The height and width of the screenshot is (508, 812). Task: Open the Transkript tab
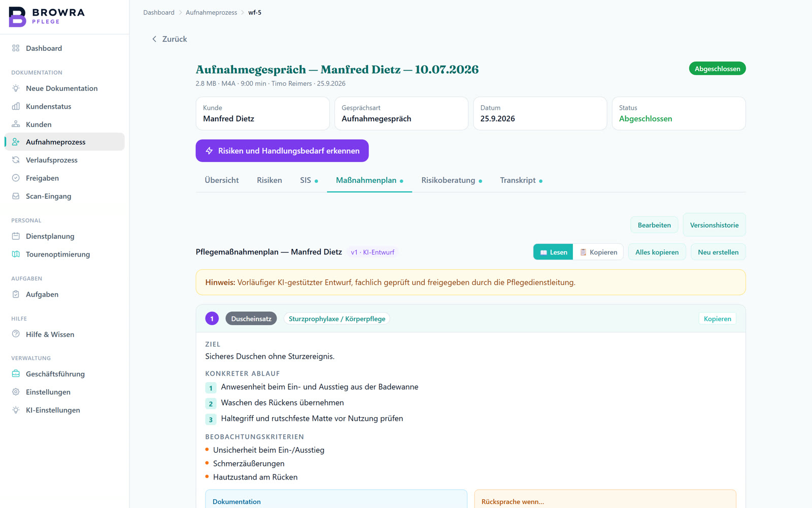(521, 180)
